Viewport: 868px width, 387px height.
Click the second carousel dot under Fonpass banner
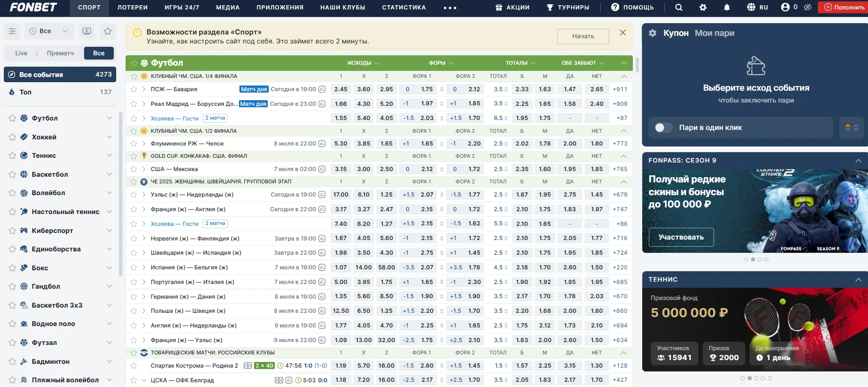pyautogui.click(x=753, y=259)
